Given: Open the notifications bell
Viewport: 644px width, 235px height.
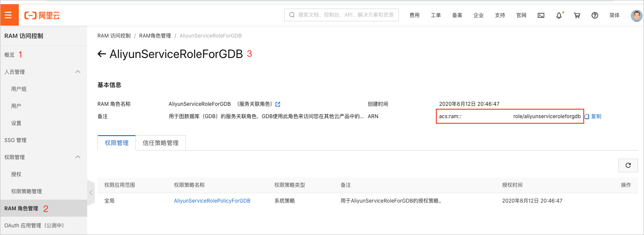Looking at the screenshot, I should [x=559, y=15].
